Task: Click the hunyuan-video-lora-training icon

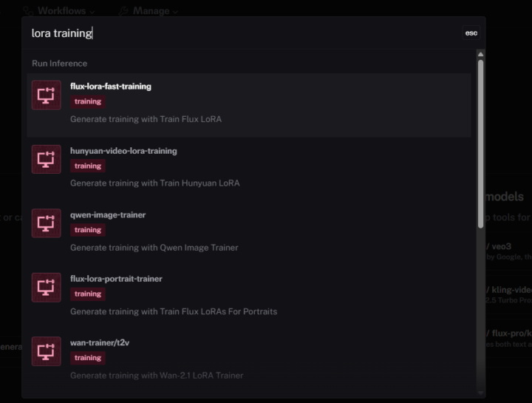Action: (x=47, y=160)
